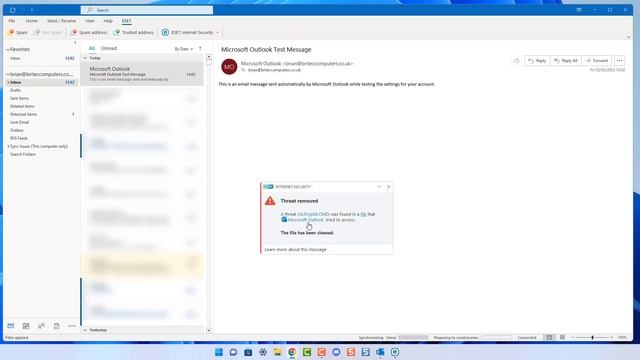Viewport: 640px width, 360px height.
Task: Add sender as Trusted address
Action: (134, 32)
